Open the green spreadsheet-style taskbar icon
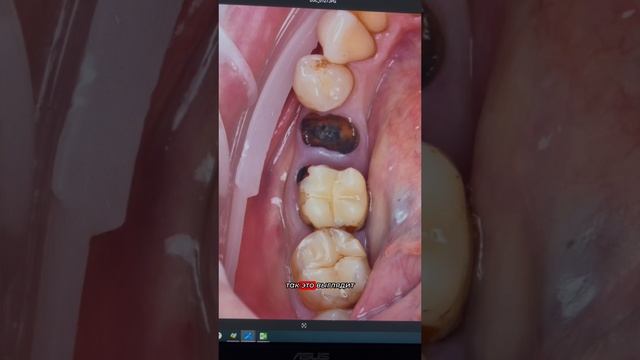The width and height of the screenshot is (640, 360). [x=263, y=336]
